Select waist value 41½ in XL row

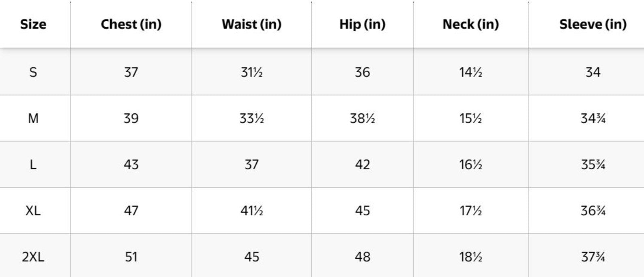tap(251, 211)
